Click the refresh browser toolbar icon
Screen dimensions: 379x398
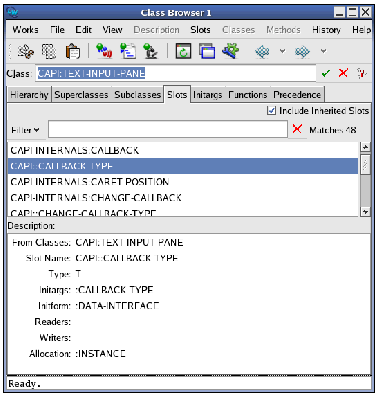click(183, 51)
